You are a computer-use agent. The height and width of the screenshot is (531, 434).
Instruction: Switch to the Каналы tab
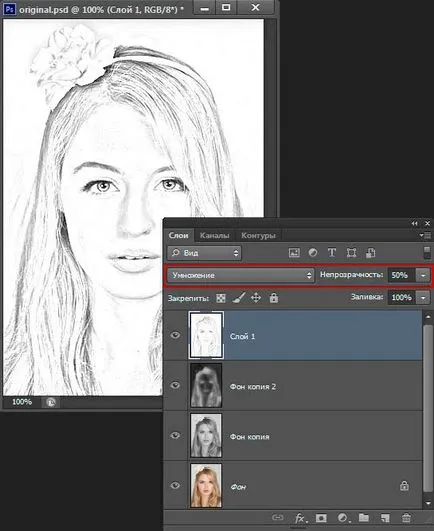(214, 235)
